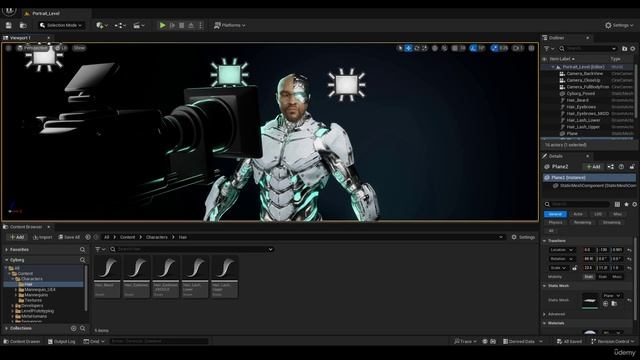Click the Stop simulation square button
640x360 pixels.
(x=182, y=25)
